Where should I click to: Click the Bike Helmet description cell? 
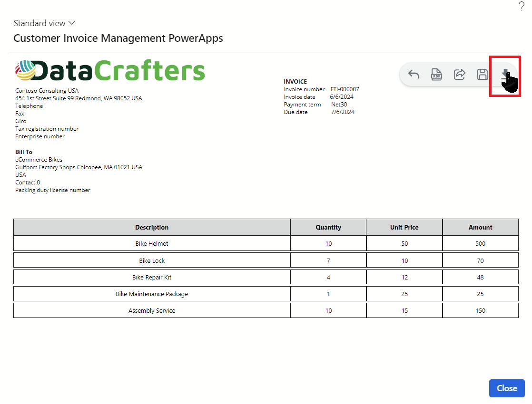pos(152,244)
